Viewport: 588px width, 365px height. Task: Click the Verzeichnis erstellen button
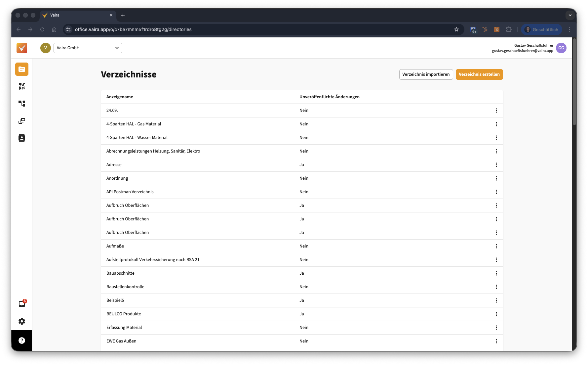(479, 74)
